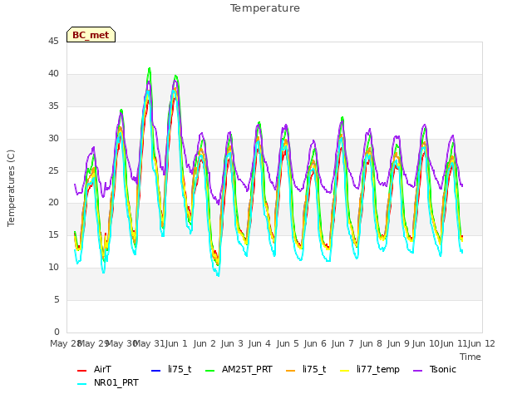Click the May 31 peak near 41 degrees

150,68
